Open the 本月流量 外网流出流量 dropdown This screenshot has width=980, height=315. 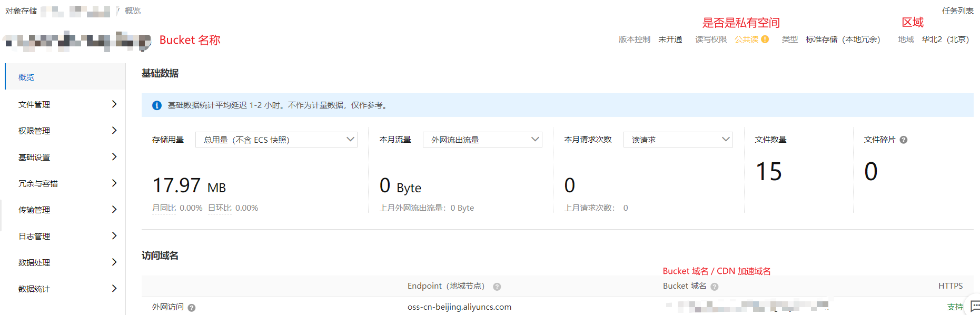[482, 140]
